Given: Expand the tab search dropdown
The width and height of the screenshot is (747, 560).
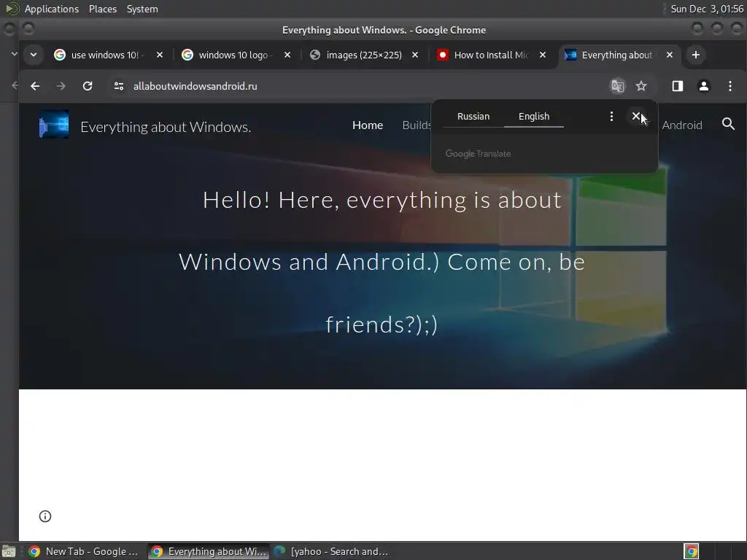Looking at the screenshot, I should click(34, 55).
